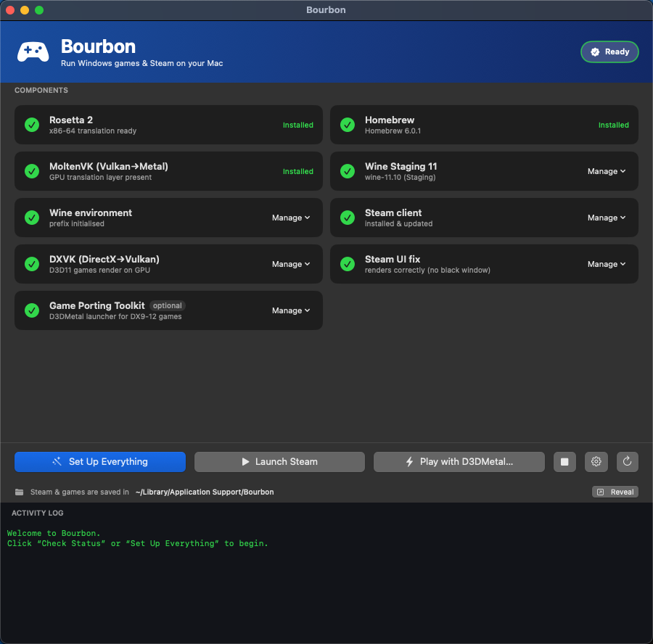The width and height of the screenshot is (653, 644).
Task: Click the Set Up Everything button
Action: click(100, 462)
